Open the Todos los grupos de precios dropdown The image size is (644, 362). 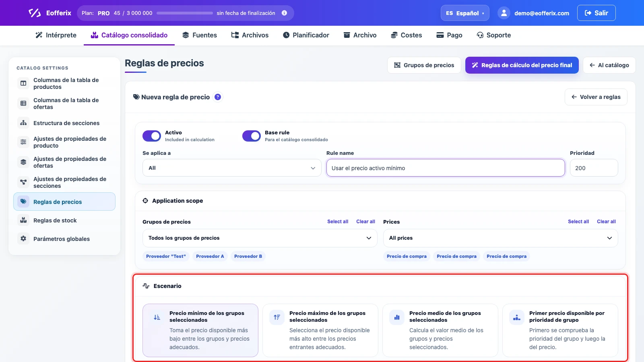click(260, 238)
